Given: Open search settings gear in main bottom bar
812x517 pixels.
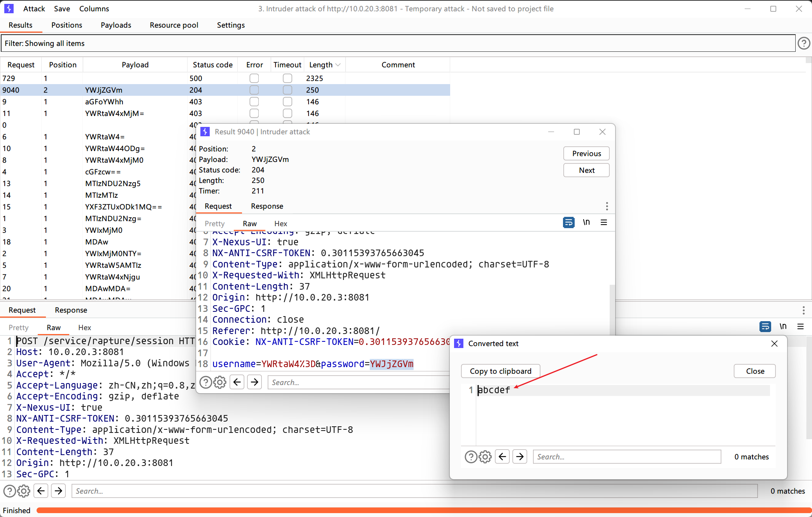Looking at the screenshot, I should [x=24, y=491].
